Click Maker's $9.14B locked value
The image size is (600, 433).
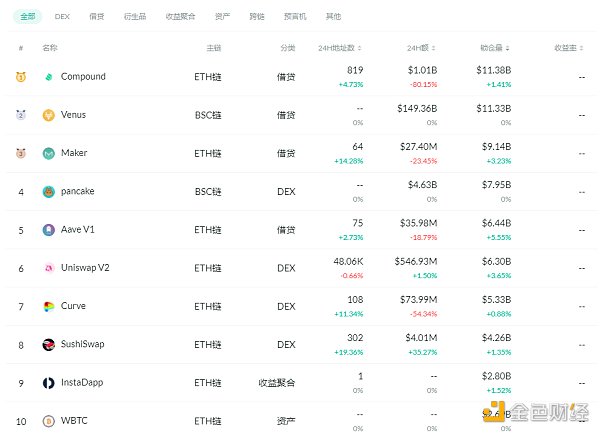point(496,147)
